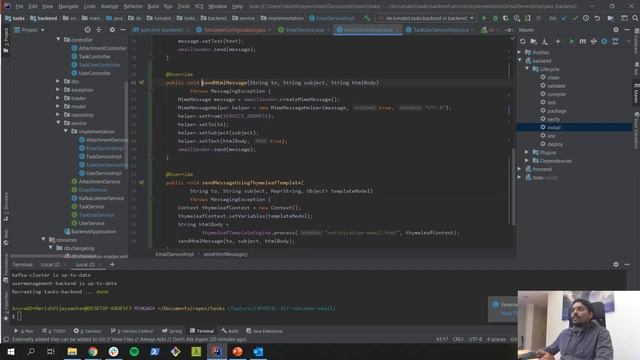The width and height of the screenshot is (640, 360).
Task: Click the Git rollback arrow icon
Action: (x=597, y=18)
